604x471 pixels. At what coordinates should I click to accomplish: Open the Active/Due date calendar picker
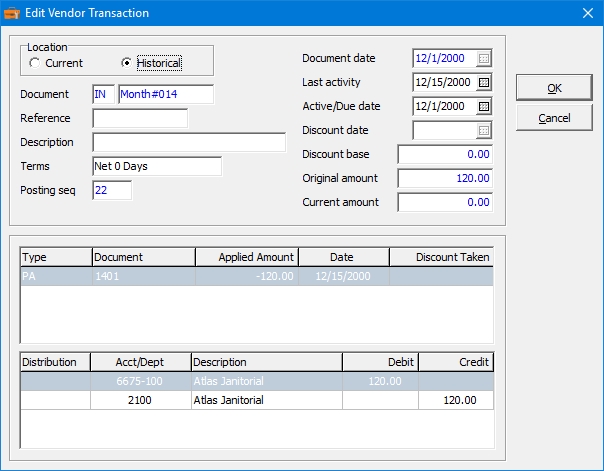click(484, 106)
